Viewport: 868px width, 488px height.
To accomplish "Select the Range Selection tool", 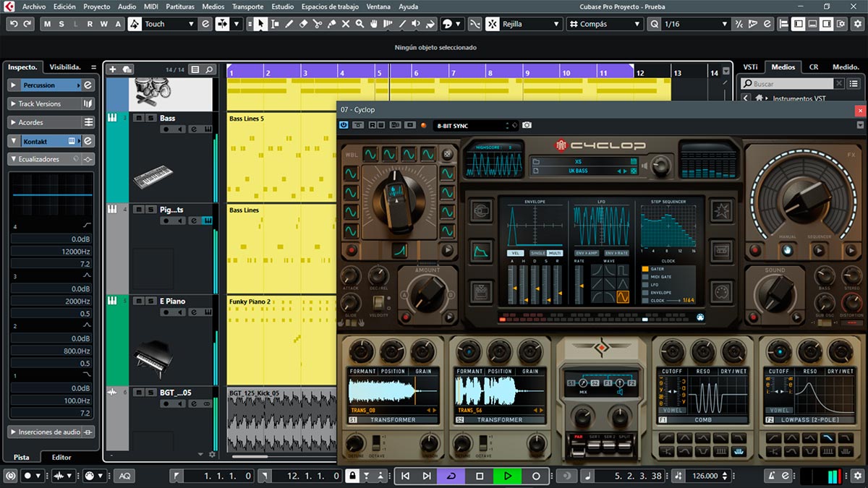I will tap(275, 24).
